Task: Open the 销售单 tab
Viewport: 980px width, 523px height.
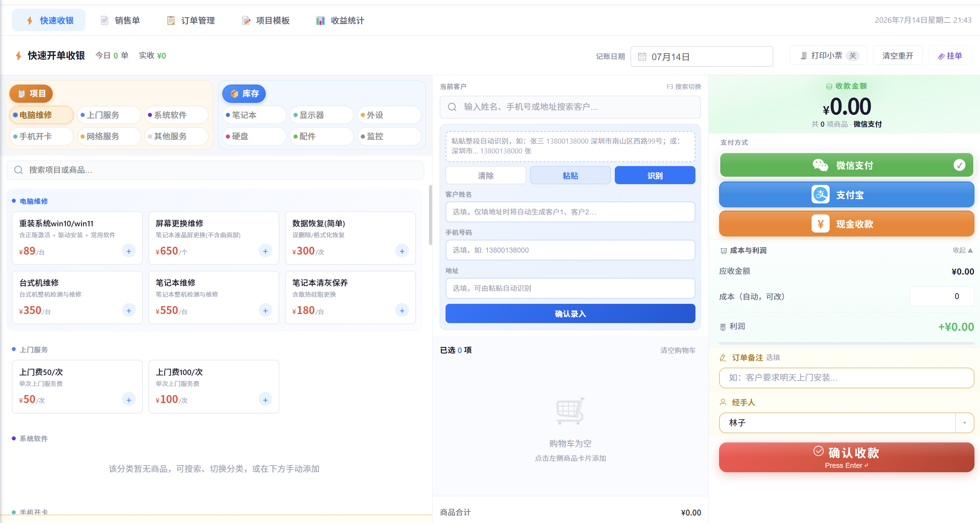Action: pyautogui.click(x=120, y=20)
